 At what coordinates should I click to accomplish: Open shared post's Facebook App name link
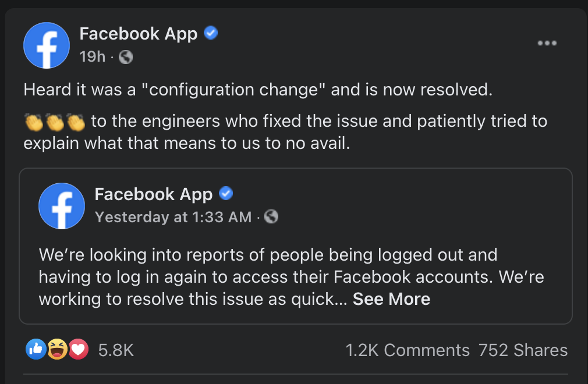click(154, 194)
